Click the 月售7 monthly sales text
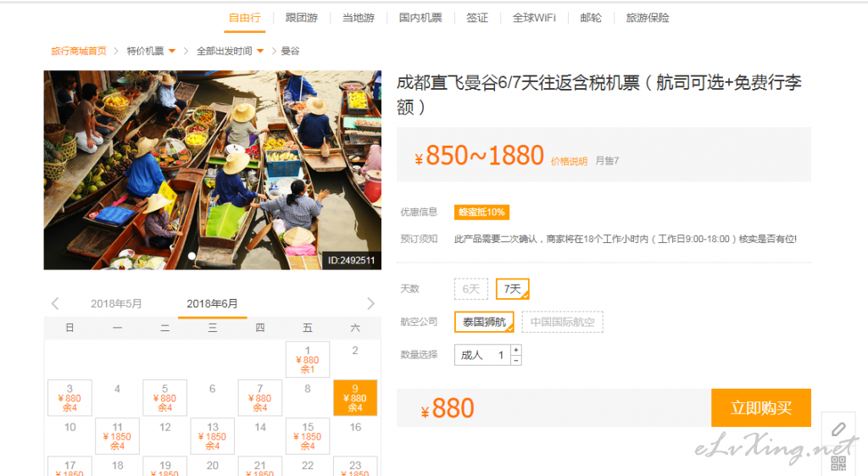Image resolution: width=868 pixels, height=476 pixels. coord(607,161)
